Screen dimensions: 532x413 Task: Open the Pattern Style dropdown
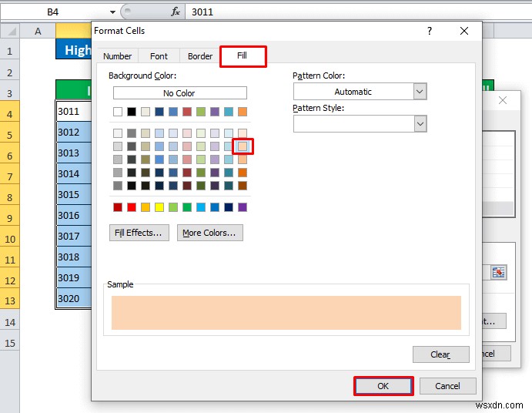pyautogui.click(x=420, y=123)
